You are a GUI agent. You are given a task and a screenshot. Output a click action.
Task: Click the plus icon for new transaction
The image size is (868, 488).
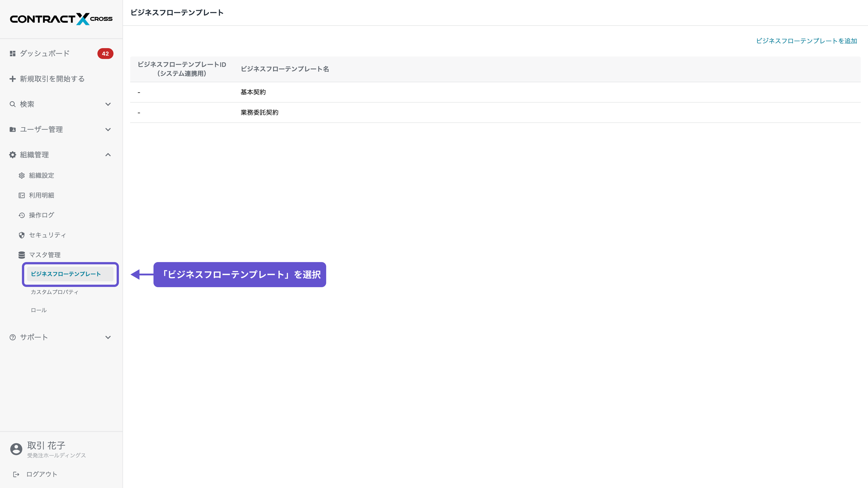point(12,79)
